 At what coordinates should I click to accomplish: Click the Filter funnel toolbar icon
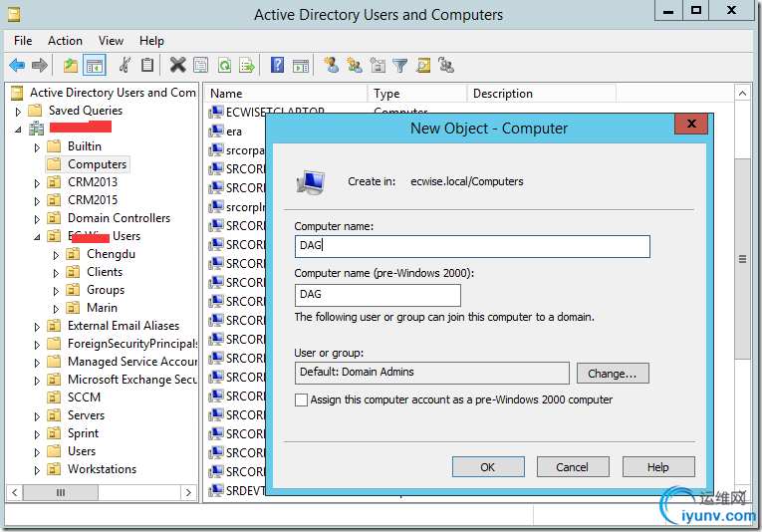399,65
